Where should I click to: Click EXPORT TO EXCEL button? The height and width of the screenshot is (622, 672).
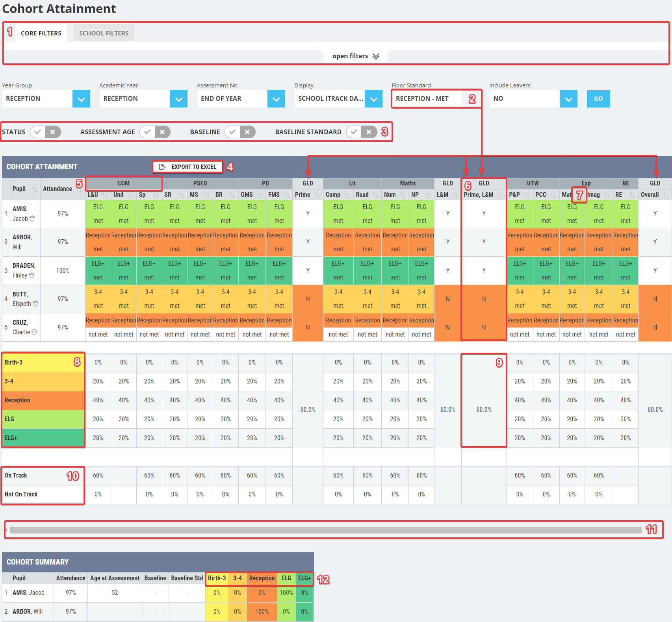coord(188,167)
